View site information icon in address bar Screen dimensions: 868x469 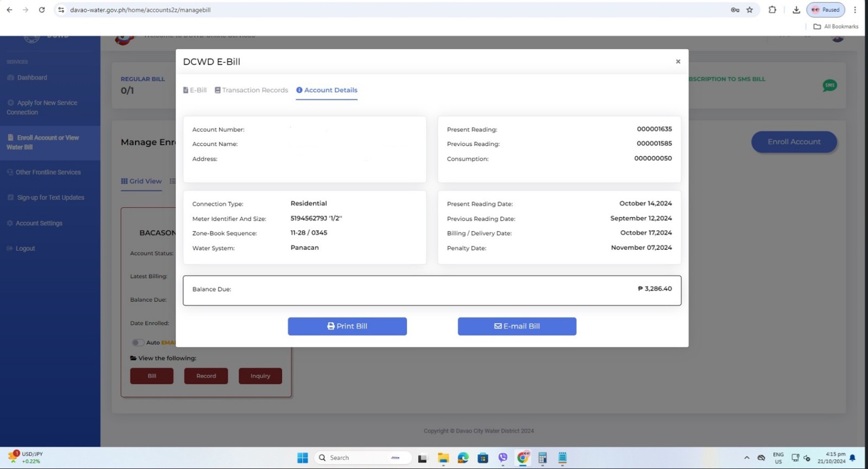(x=61, y=10)
